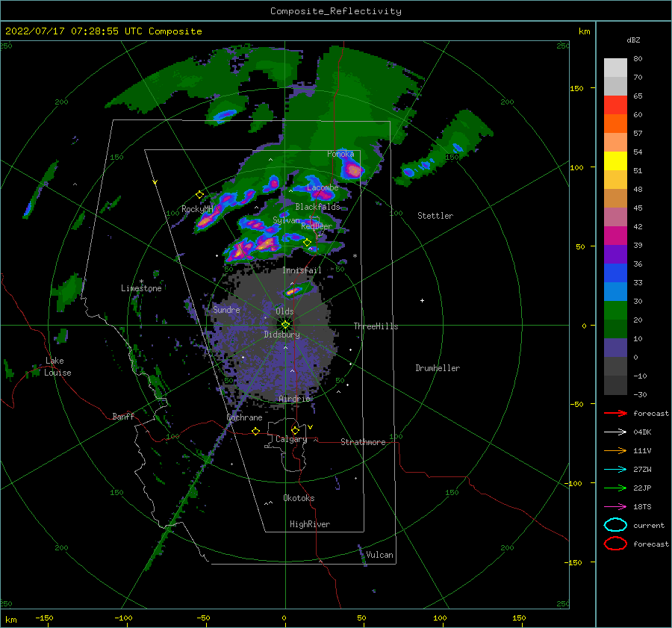Screen dimensions: 672x628
Task: Click the Didsbury city label
Action: tap(281, 335)
